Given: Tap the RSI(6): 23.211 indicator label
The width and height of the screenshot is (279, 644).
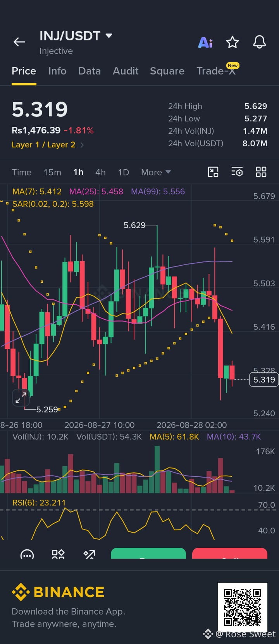Looking at the screenshot, I should (39, 503).
